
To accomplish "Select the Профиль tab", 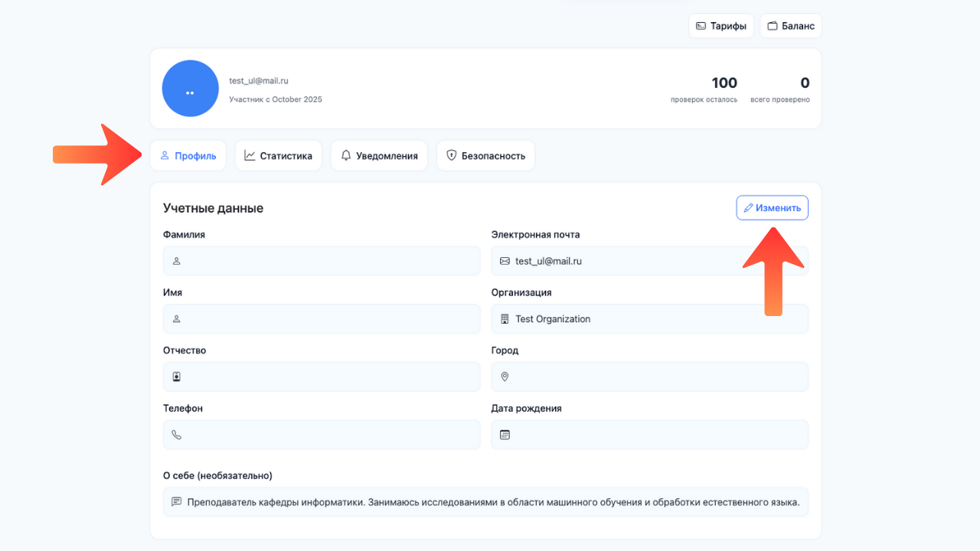I will coord(188,155).
